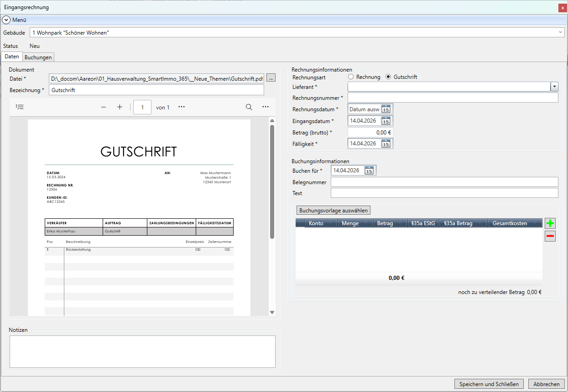
Task: Click PDF viewer scroll up arrow
Action: 272,121
